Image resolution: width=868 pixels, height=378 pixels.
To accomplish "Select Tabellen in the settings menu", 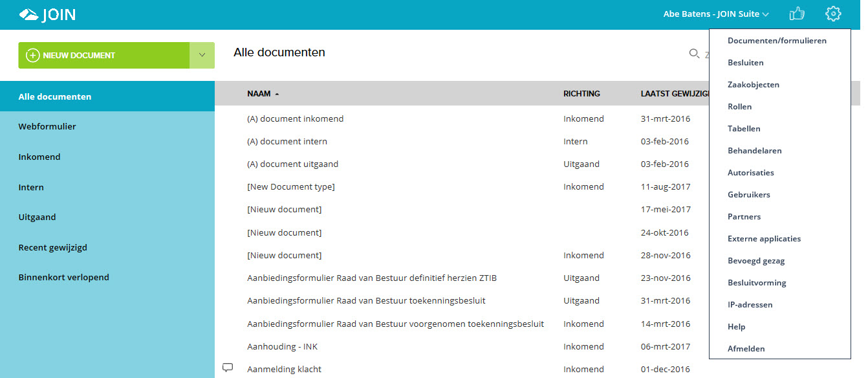I will [744, 128].
